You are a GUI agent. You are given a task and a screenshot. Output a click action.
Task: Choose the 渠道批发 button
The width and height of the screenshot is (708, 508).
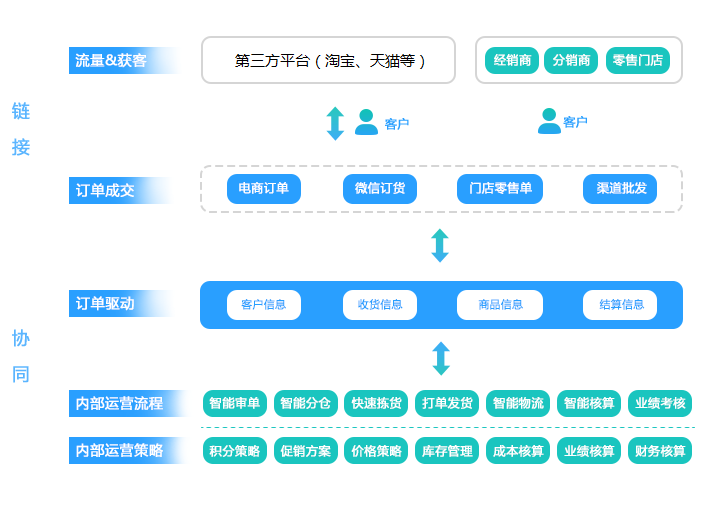620,189
